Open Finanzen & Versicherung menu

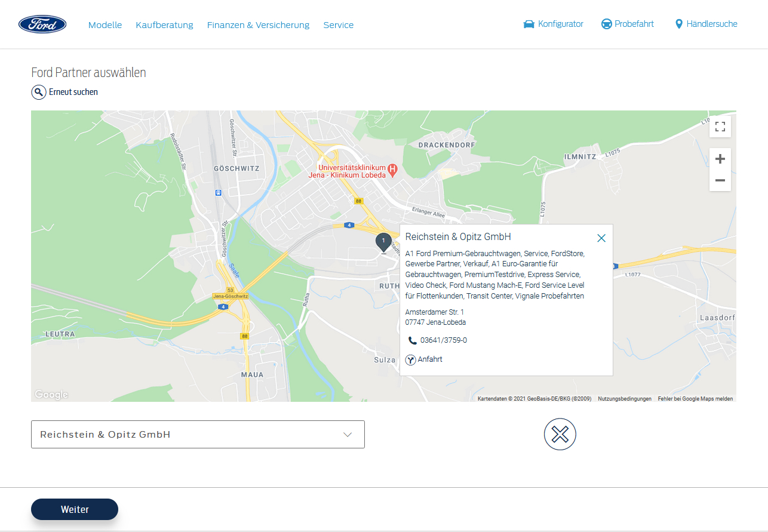tap(258, 25)
